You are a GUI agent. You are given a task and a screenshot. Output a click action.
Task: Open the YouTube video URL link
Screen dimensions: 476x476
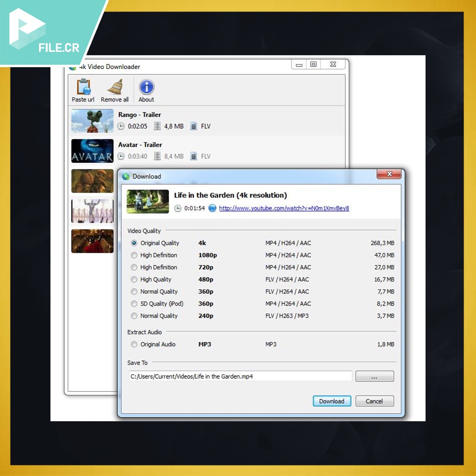pyautogui.click(x=284, y=208)
